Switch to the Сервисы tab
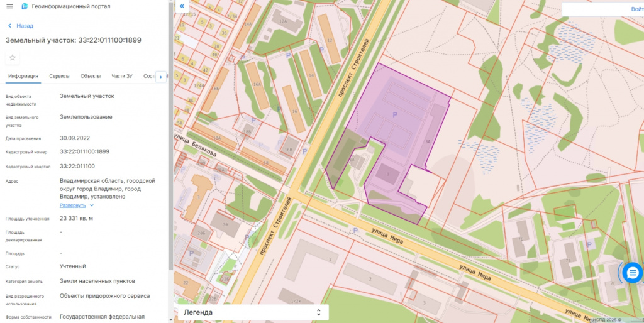Screen dimensions: 644x323 tap(59, 76)
